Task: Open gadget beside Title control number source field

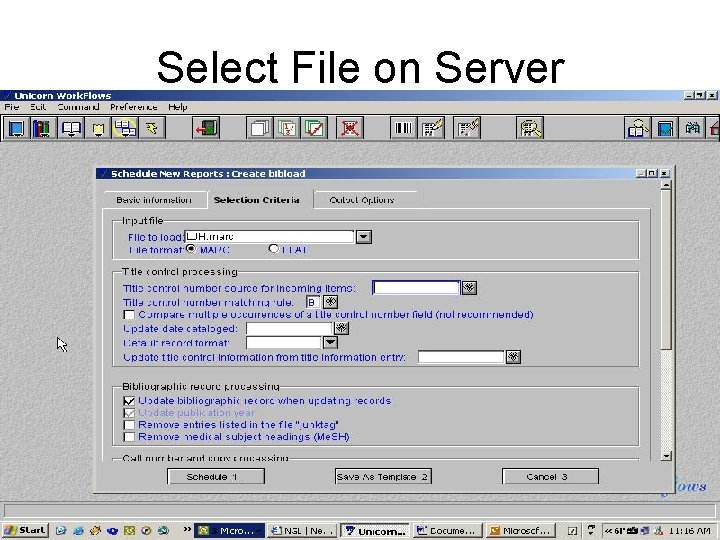Action: tap(469, 288)
